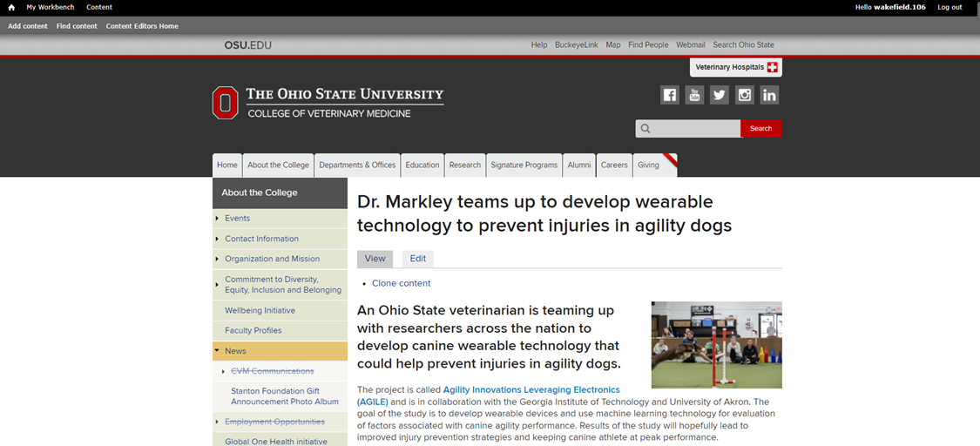Open the YouTube social icon
980x446 pixels.
pyautogui.click(x=694, y=95)
